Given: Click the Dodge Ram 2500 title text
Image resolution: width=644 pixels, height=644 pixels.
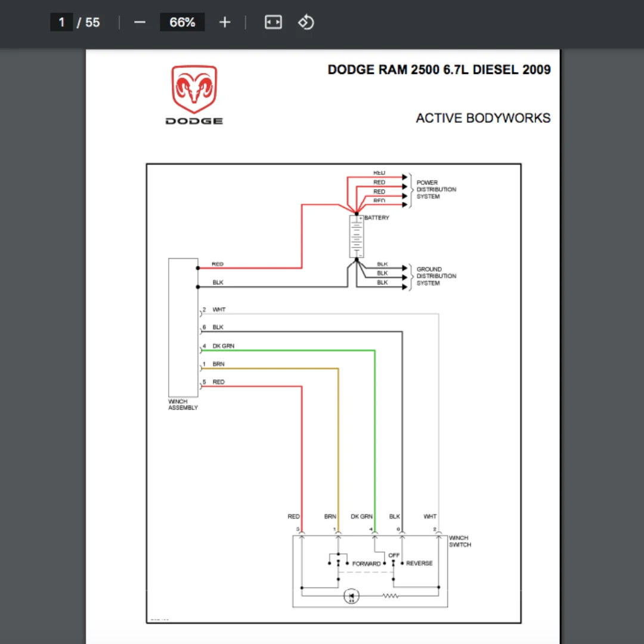Looking at the screenshot, I should click(x=439, y=70).
